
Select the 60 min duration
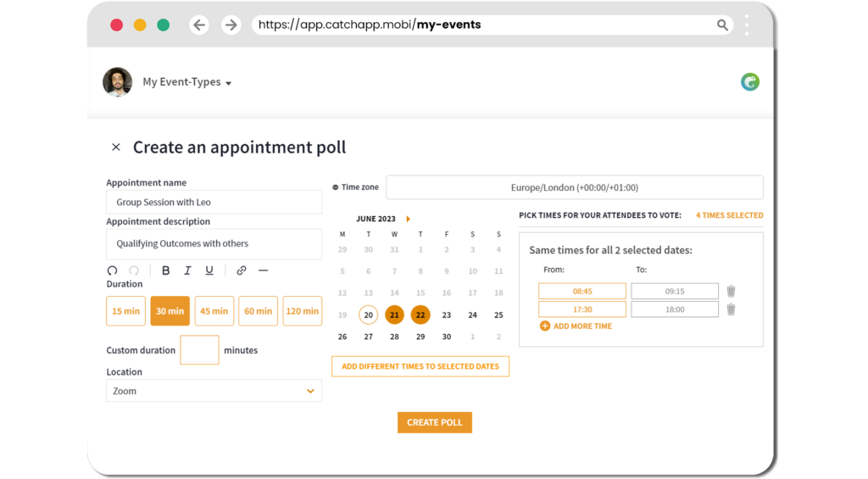258,310
